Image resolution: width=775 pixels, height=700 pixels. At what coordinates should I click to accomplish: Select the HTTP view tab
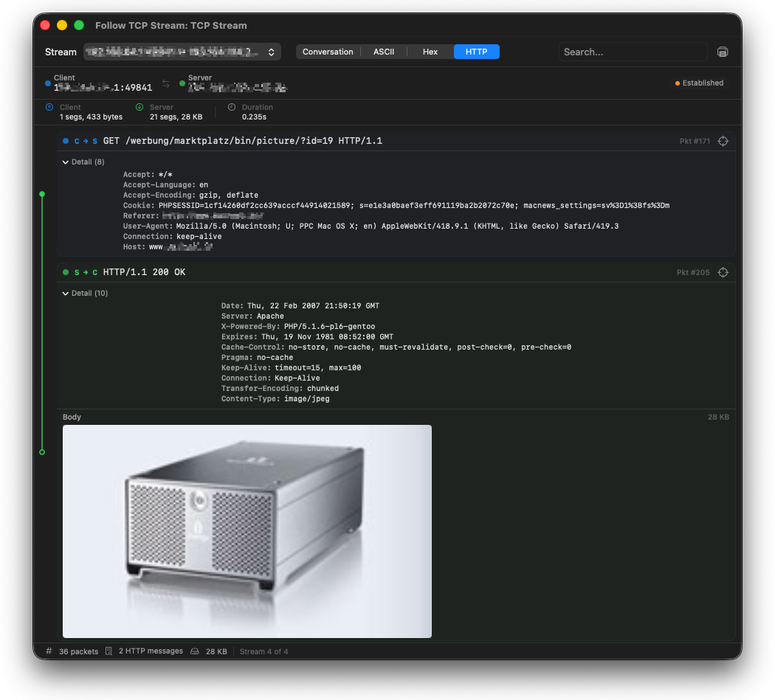[477, 52]
